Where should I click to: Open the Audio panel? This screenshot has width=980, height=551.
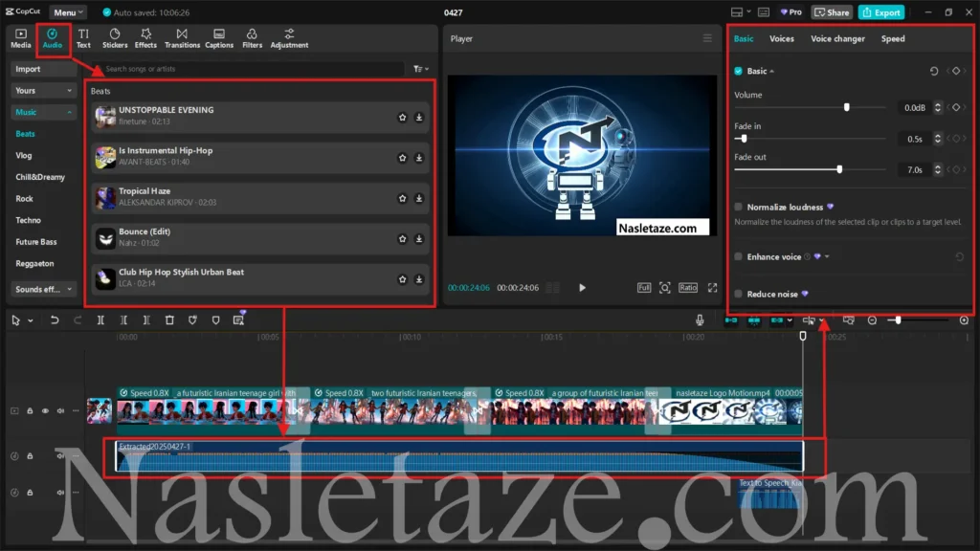(53, 38)
